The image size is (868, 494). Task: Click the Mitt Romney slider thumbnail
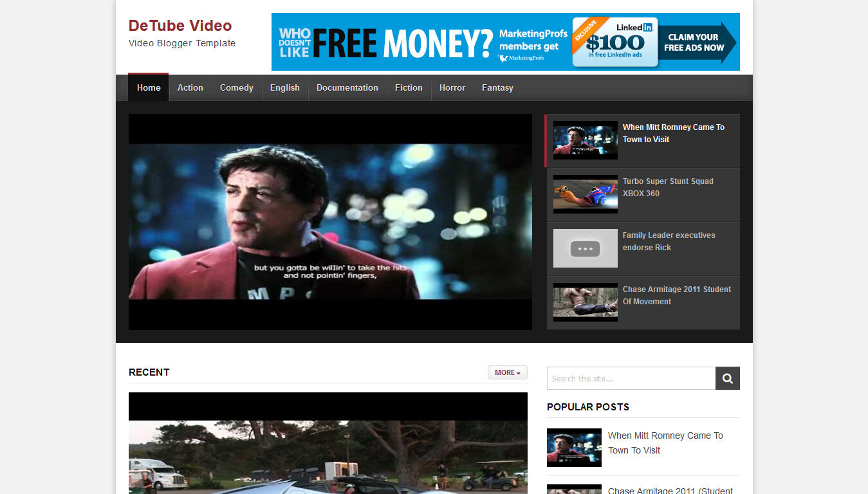coord(586,140)
